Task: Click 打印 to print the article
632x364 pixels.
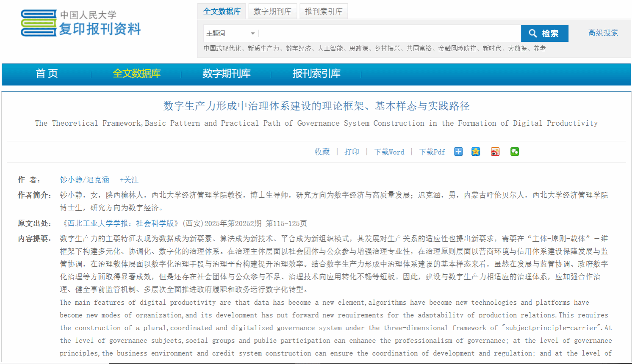Action: [352, 152]
